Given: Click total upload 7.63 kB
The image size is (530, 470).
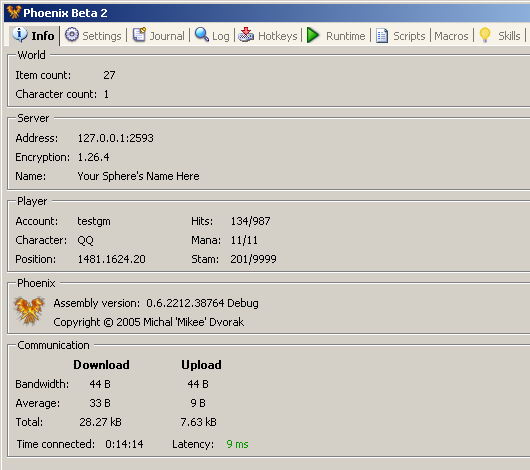Looking at the screenshot, I should (x=198, y=422).
